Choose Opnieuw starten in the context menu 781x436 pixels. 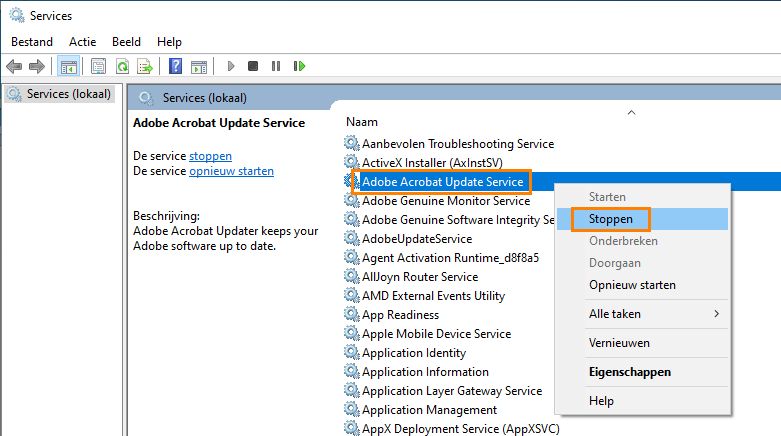click(643, 285)
